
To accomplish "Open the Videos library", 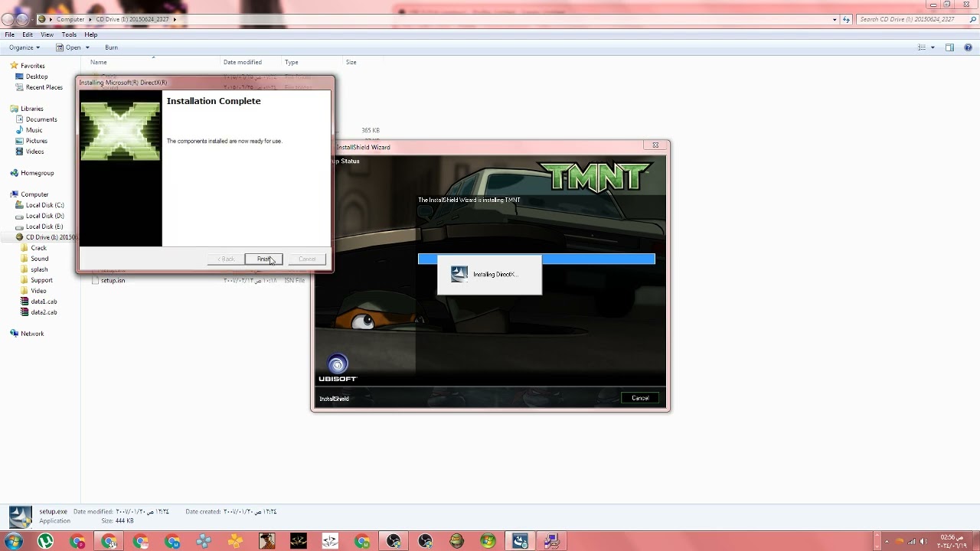I will click(x=34, y=152).
